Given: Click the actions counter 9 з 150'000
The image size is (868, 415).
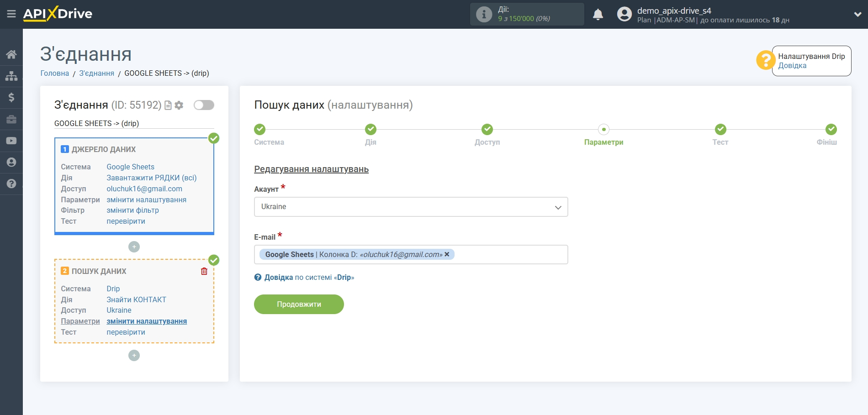Looking at the screenshot, I should point(524,19).
